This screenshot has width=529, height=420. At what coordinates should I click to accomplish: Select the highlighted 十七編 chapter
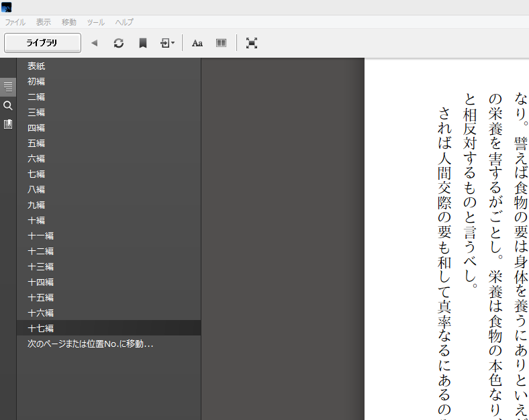click(x=109, y=328)
